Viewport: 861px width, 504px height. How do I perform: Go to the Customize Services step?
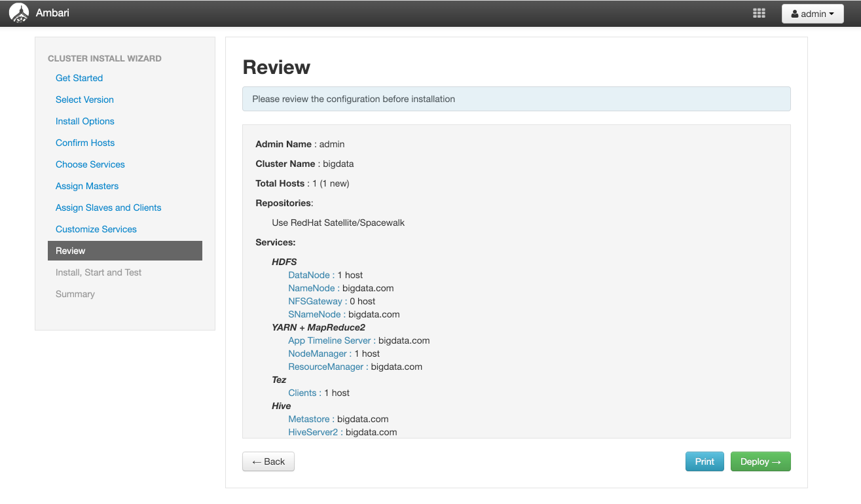click(96, 229)
